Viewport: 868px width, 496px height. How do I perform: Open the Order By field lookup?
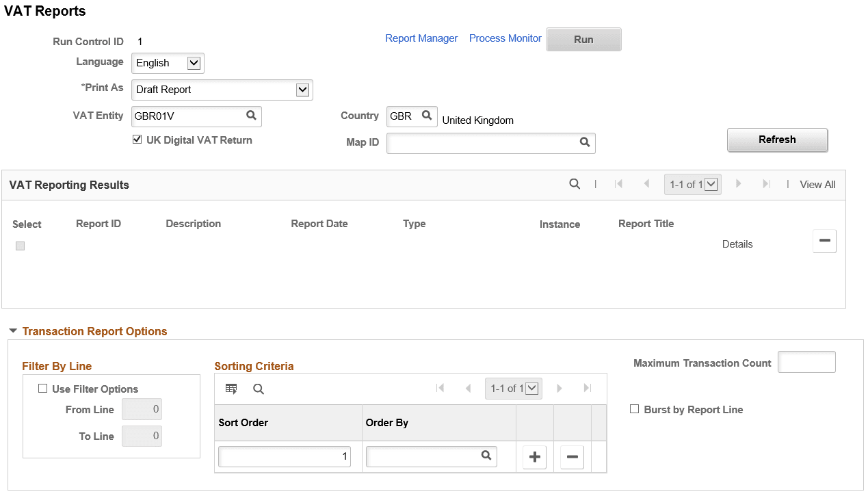(486, 456)
